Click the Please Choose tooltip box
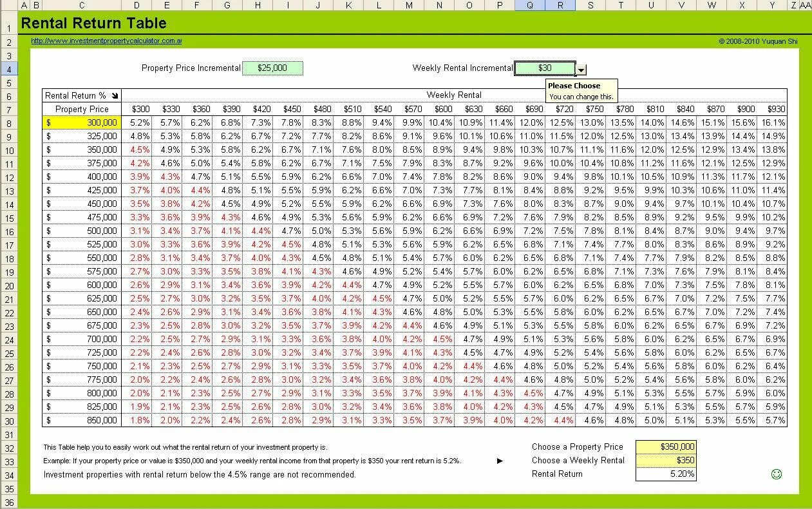Viewport: 812px width, 509px height. point(581,91)
